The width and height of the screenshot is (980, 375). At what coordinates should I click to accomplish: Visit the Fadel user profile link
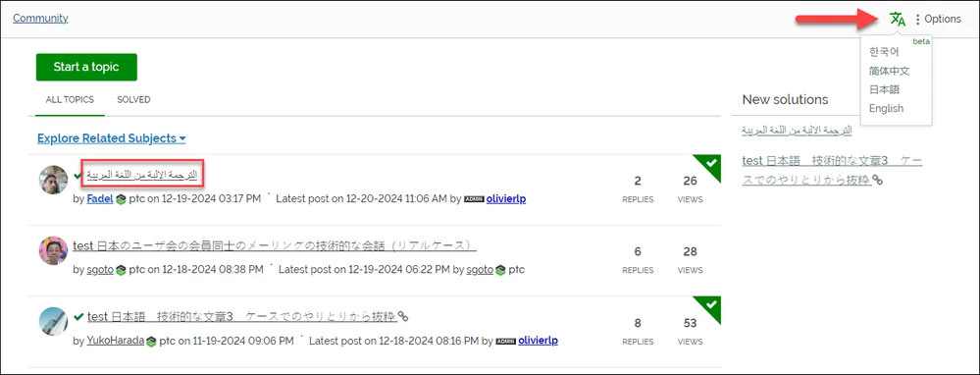pos(100,198)
